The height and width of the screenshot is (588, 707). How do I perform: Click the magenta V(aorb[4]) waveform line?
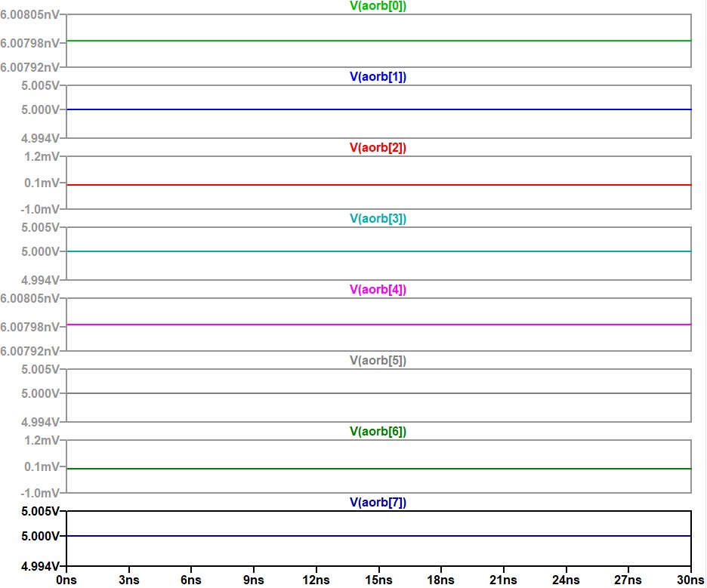pyautogui.click(x=378, y=325)
